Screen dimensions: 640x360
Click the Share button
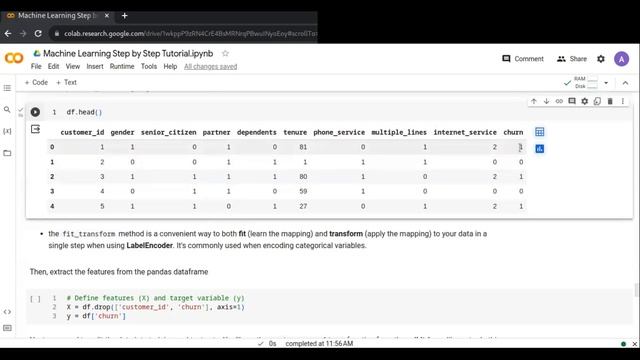click(572, 59)
